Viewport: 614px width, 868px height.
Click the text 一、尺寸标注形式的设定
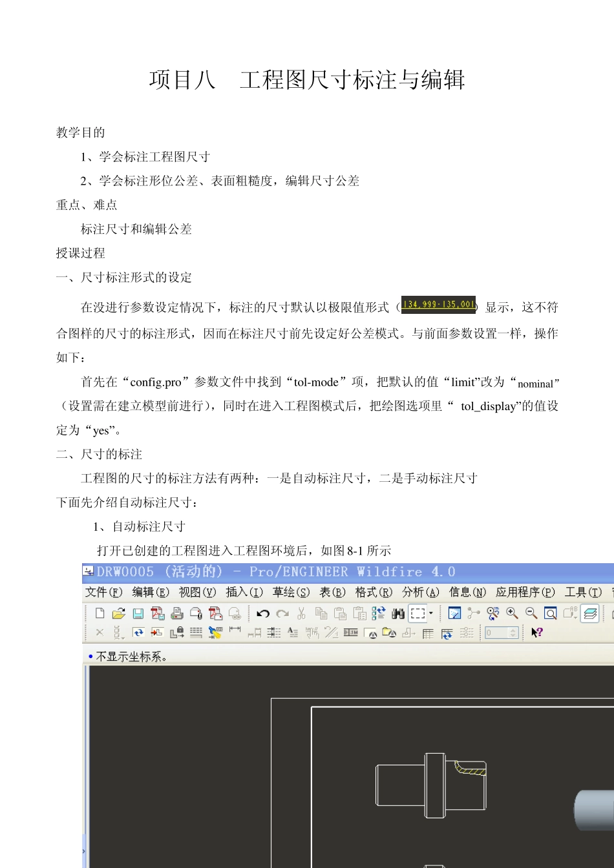tap(124, 278)
